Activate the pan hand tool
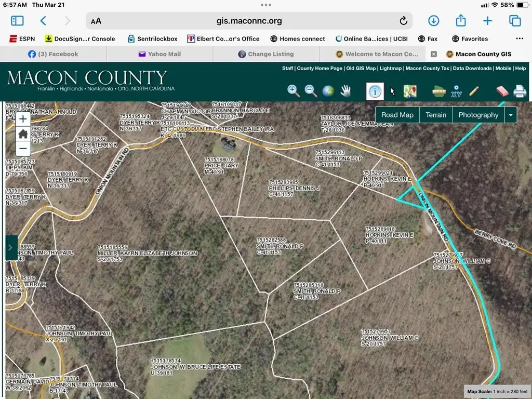The height and width of the screenshot is (399, 532). (x=346, y=91)
